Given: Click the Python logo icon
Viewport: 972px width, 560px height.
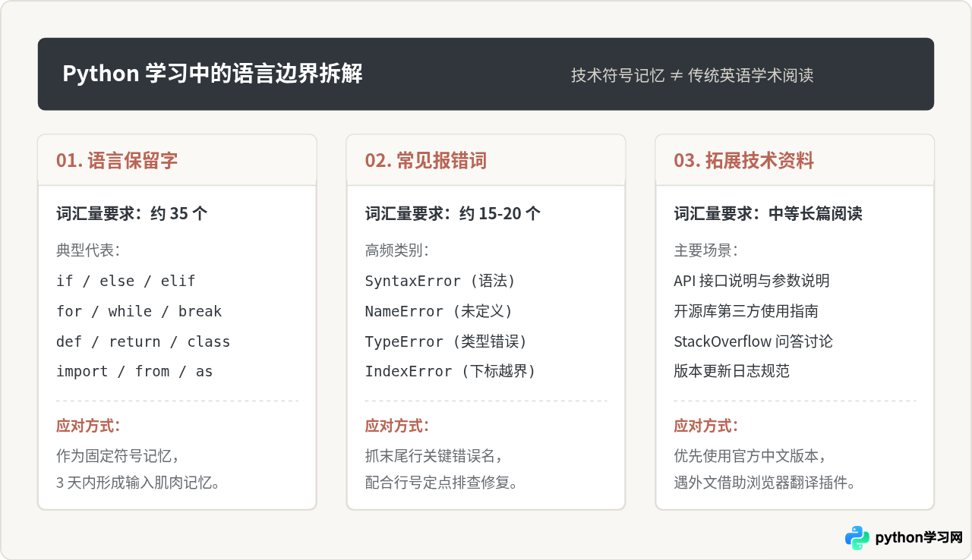Looking at the screenshot, I should pos(857,537).
